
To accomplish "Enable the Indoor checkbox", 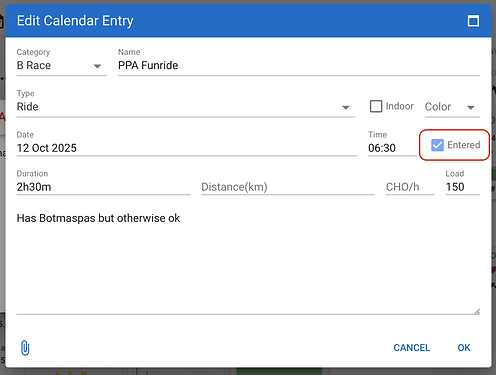I will (x=376, y=106).
